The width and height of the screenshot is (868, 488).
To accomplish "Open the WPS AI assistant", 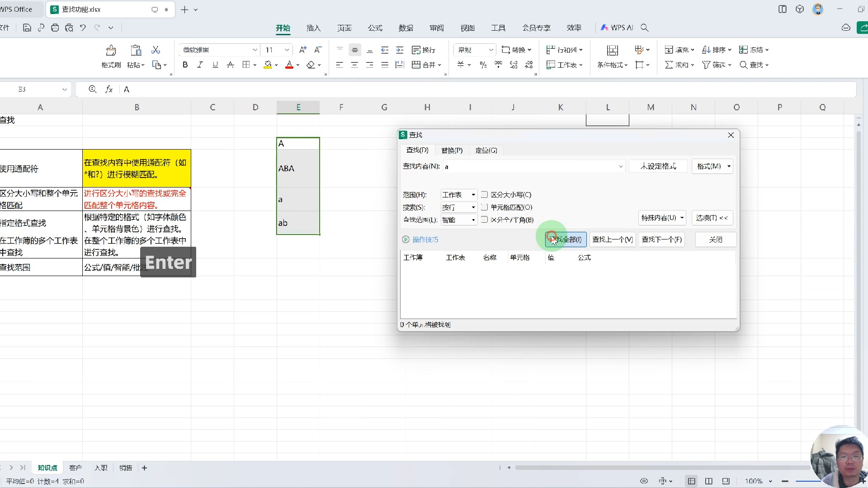I will [x=616, y=28].
